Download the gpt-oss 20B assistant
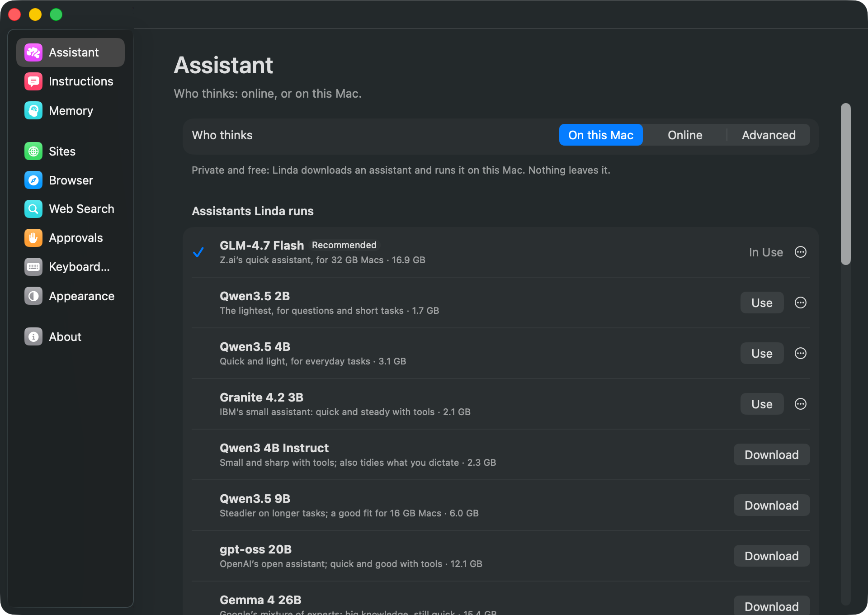Image resolution: width=868 pixels, height=615 pixels. pos(771,556)
